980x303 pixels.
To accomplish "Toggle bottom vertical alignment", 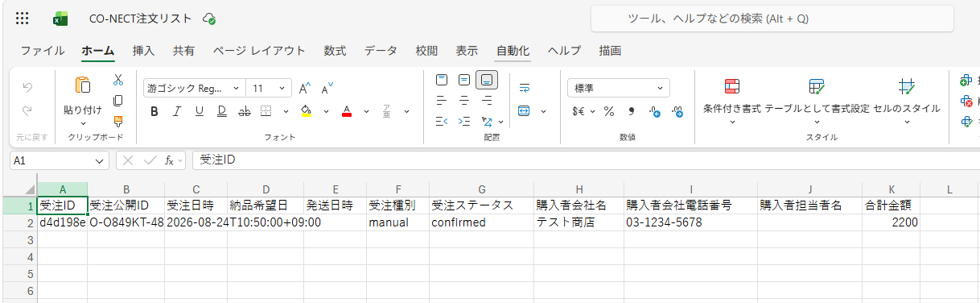I will pyautogui.click(x=487, y=80).
